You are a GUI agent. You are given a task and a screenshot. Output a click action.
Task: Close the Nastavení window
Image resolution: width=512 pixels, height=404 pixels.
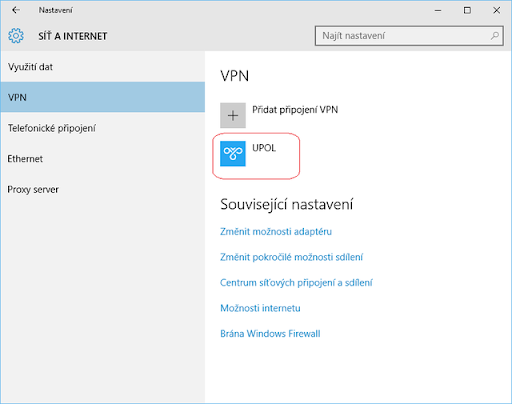tap(496, 10)
